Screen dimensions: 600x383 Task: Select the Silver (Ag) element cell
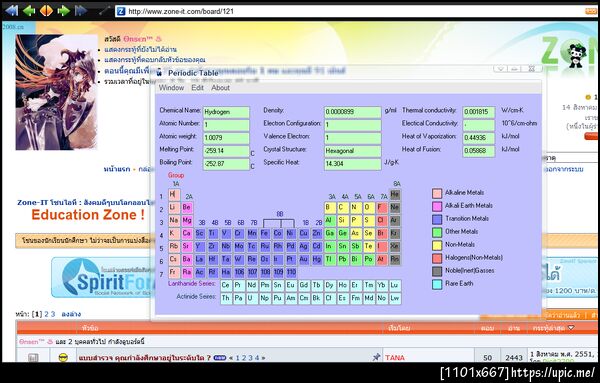[304, 246]
